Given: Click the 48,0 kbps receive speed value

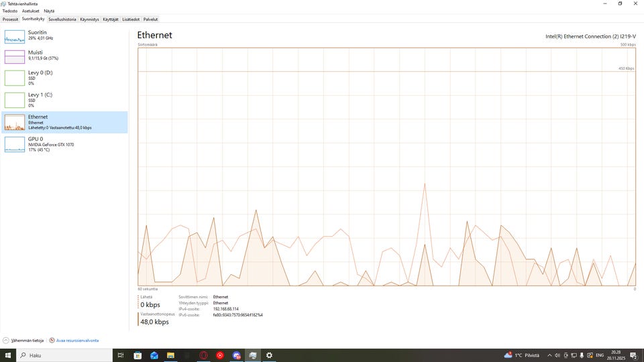Looking at the screenshot, I should click(x=154, y=322).
